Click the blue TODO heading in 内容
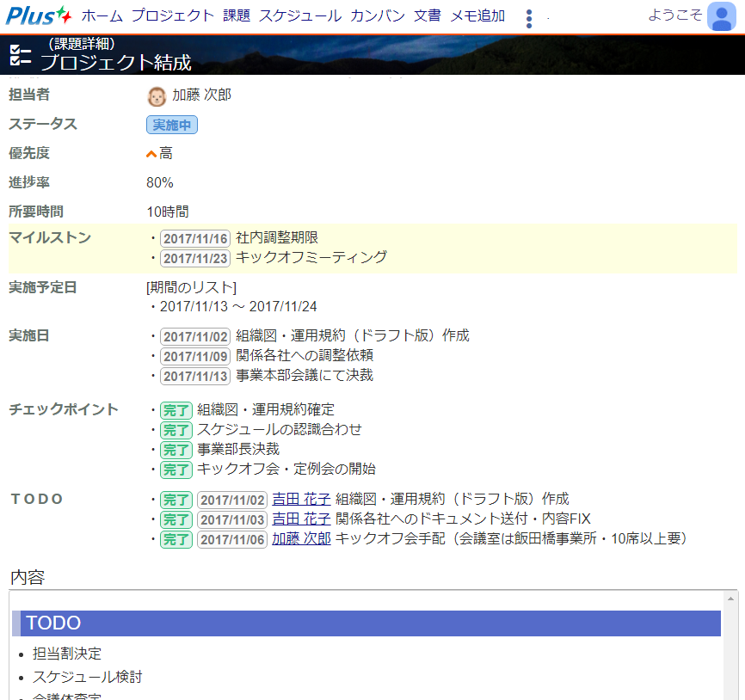This screenshot has height=700, width=745. pyautogui.click(x=366, y=623)
